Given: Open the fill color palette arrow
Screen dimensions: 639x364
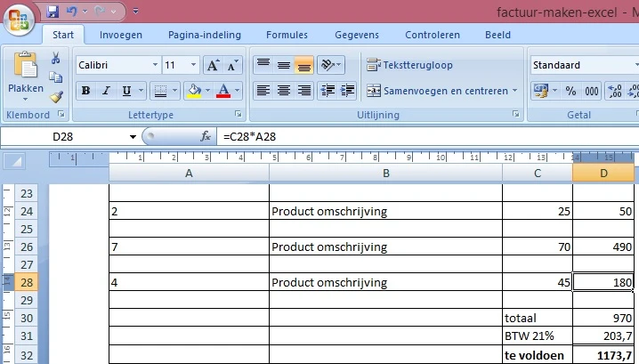Looking at the screenshot, I should [208, 91].
